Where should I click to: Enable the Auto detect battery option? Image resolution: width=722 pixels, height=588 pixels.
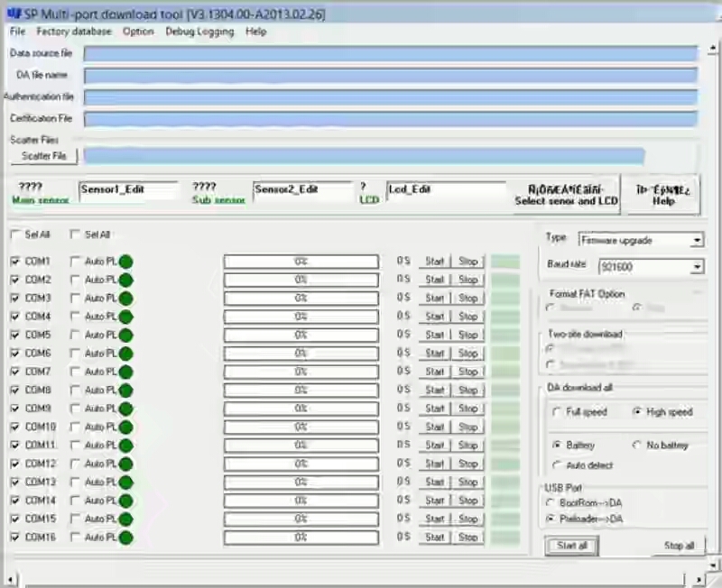(558, 465)
